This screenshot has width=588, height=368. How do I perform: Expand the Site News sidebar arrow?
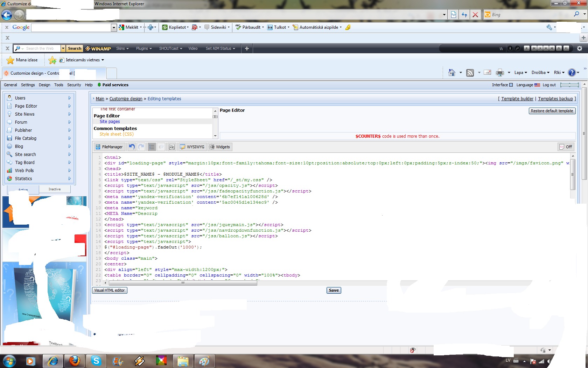70,114
